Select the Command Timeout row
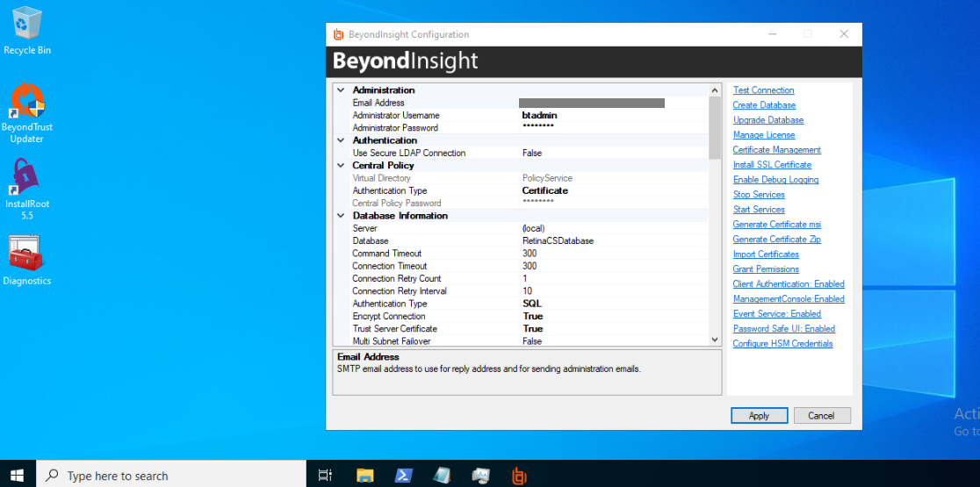Viewport: 980px width, 487px height. (529, 254)
